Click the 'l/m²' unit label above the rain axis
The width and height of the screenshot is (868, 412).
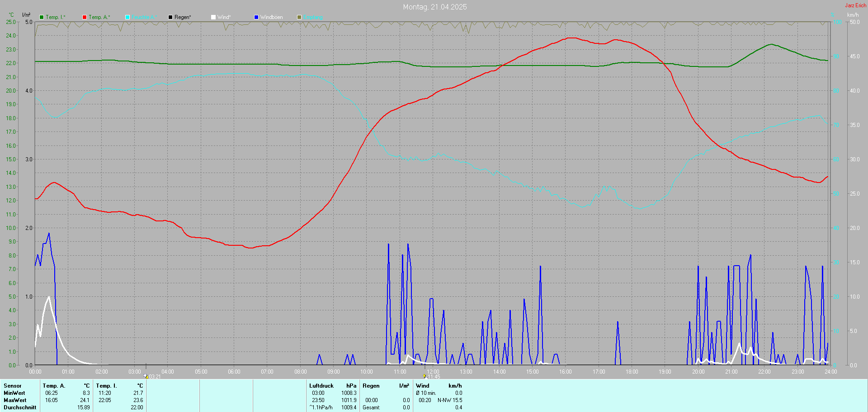tap(26, 15)
